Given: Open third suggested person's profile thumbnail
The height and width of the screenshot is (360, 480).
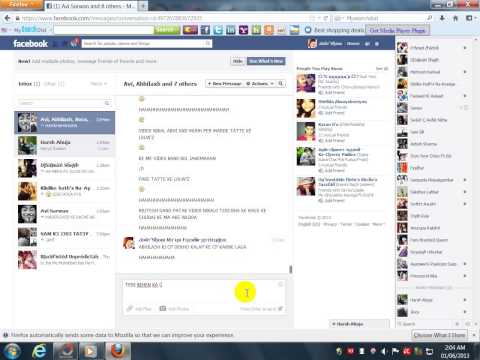Looking at the screenshot, I should coord(306,131).
